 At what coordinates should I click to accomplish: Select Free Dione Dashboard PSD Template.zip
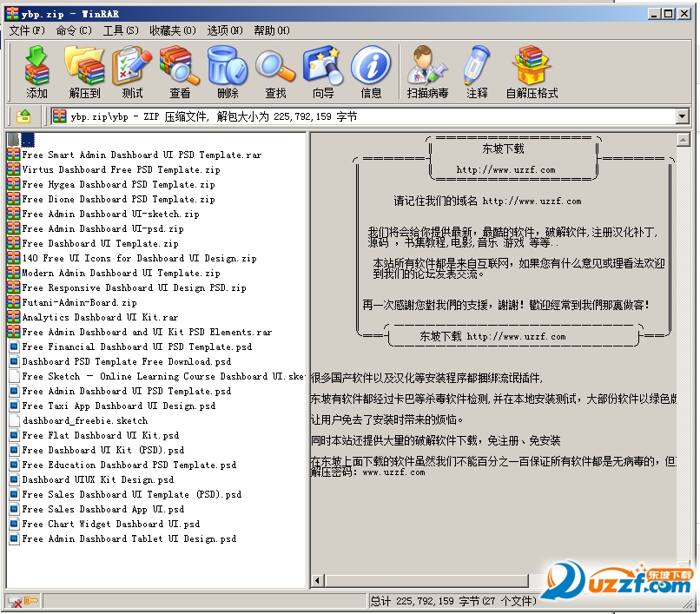pos(118,199)
